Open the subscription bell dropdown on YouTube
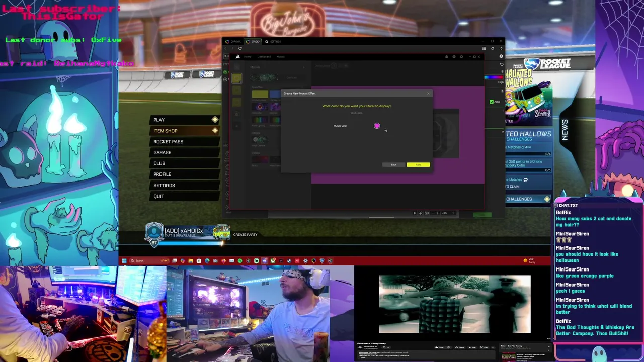The height and width of the screenshot is (362, 644). click(386, 347)
